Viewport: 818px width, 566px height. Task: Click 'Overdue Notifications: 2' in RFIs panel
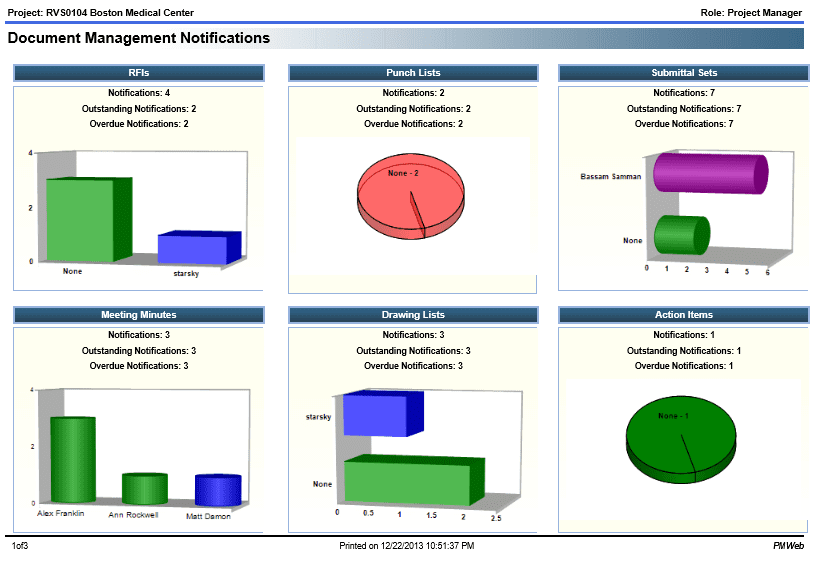[139, 124]
